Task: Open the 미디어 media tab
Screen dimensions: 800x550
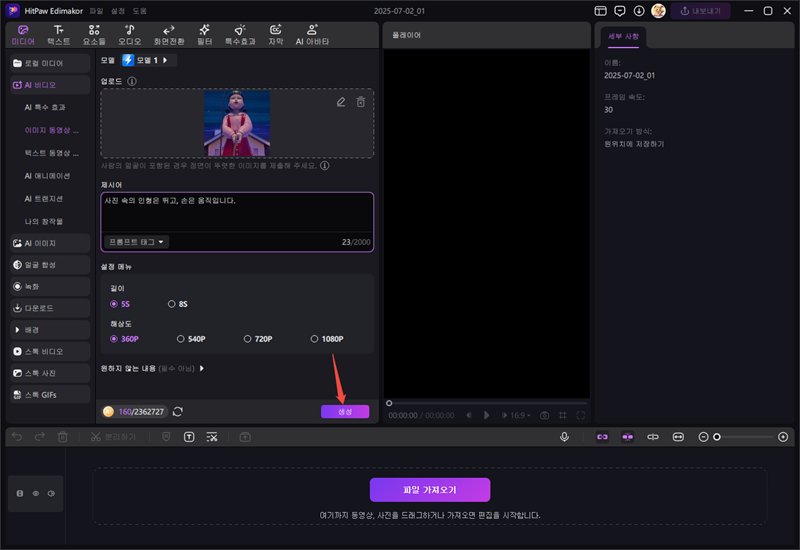Action: click(x=23, y=35)
